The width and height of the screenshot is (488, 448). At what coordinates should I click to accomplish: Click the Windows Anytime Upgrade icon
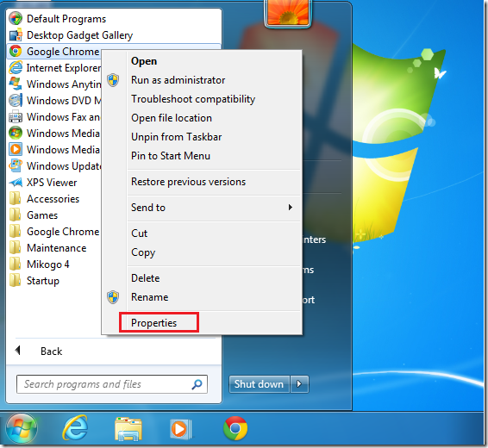point(16,84)
